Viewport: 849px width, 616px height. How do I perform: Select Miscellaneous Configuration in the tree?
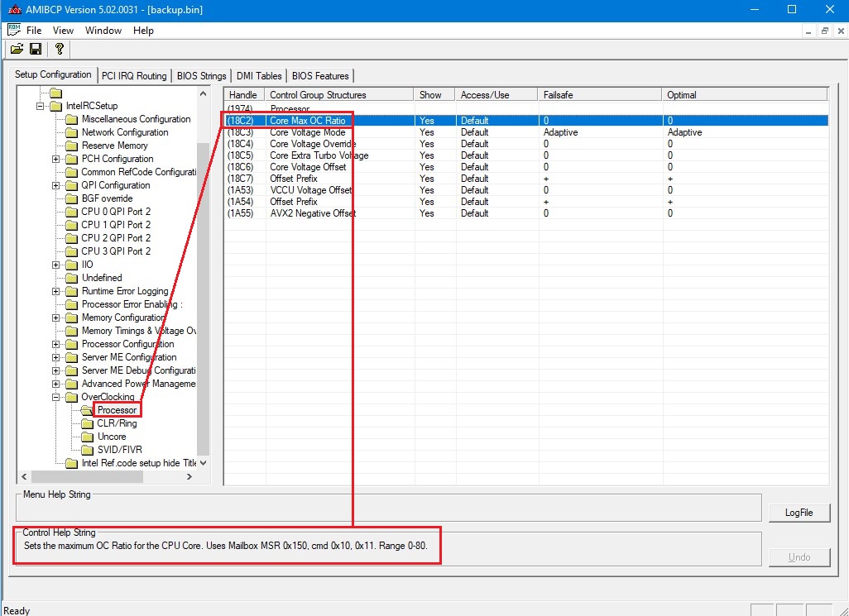pos(136,119)
